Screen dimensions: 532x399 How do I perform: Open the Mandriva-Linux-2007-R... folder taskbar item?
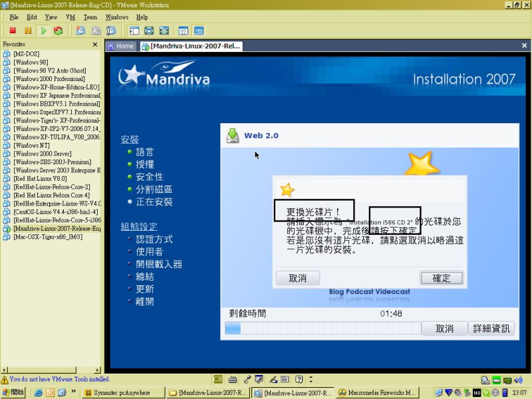(x=208, y=393)
